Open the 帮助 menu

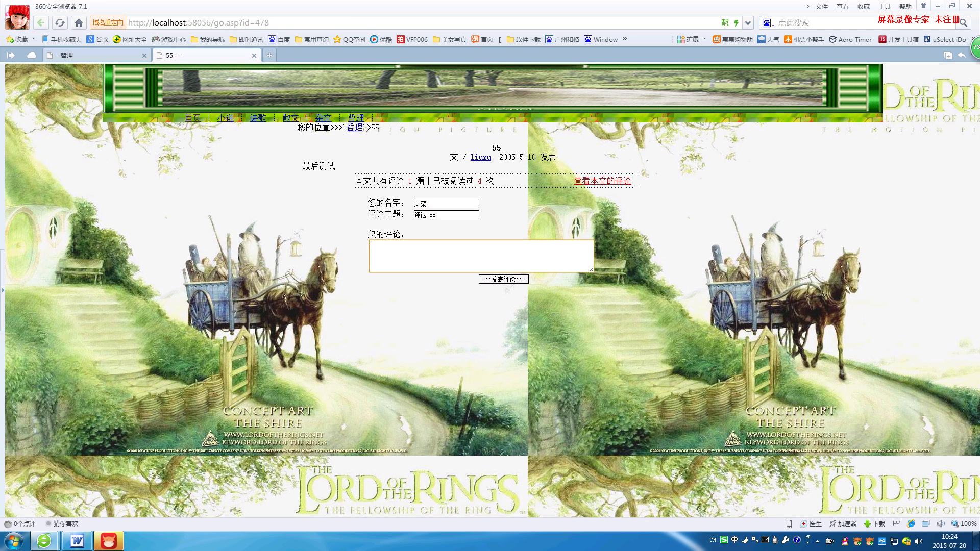(x=905, y=6)
